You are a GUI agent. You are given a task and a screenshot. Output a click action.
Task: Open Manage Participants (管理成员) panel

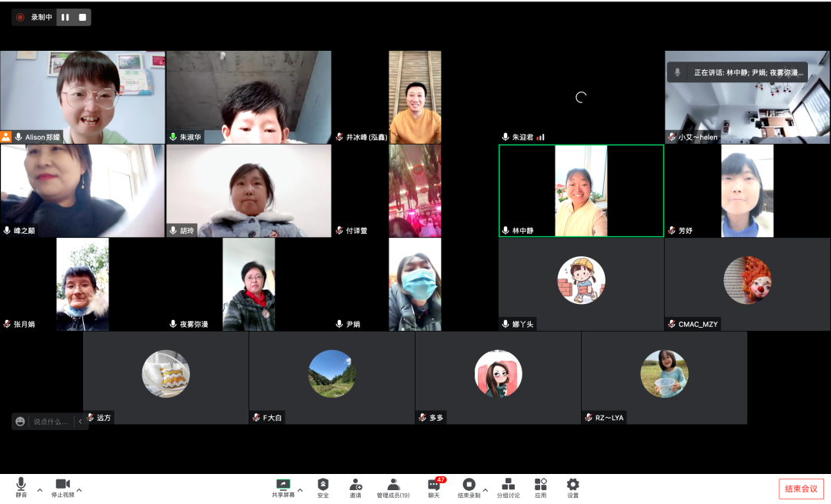(392, 485)
